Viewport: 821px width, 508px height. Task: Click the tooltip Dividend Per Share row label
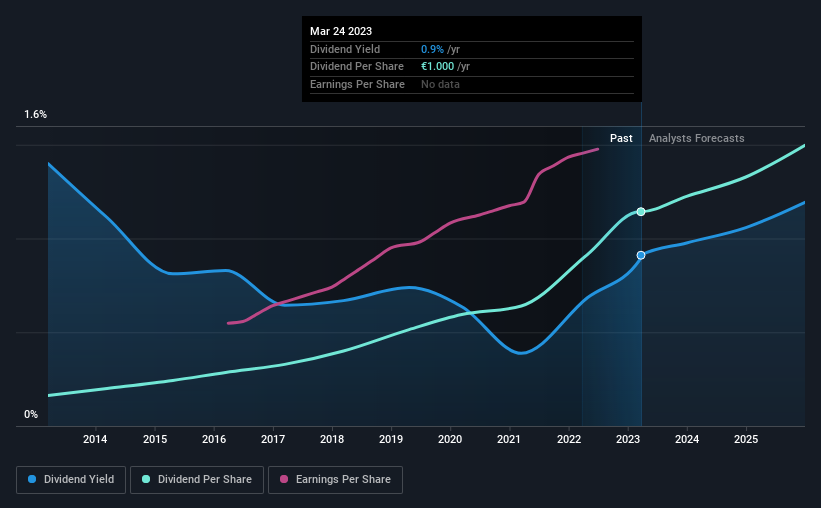click(357, 67)
